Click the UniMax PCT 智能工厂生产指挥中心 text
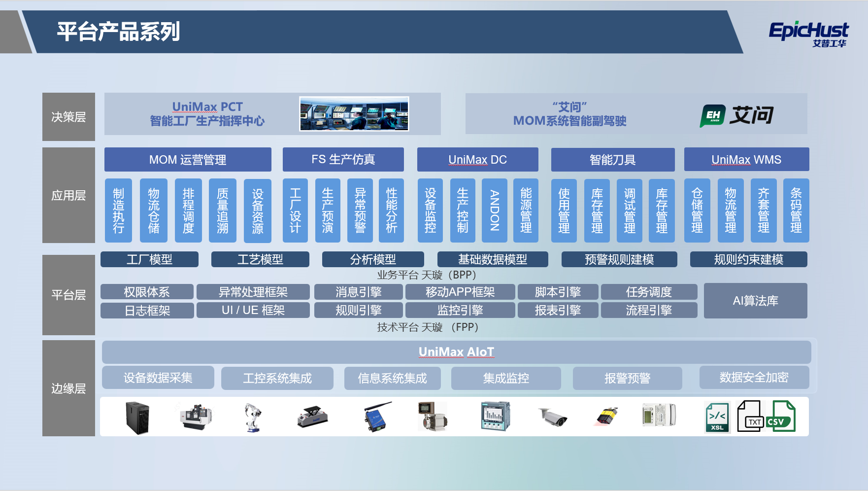 point(207,114)
